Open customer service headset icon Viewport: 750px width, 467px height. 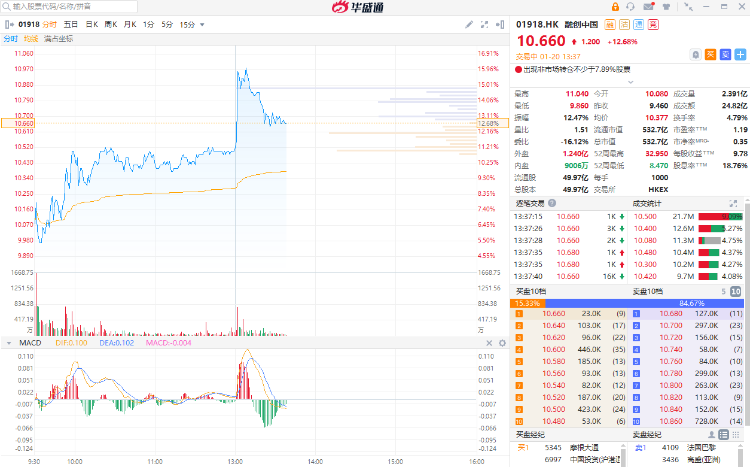click(x=630, y=7)
